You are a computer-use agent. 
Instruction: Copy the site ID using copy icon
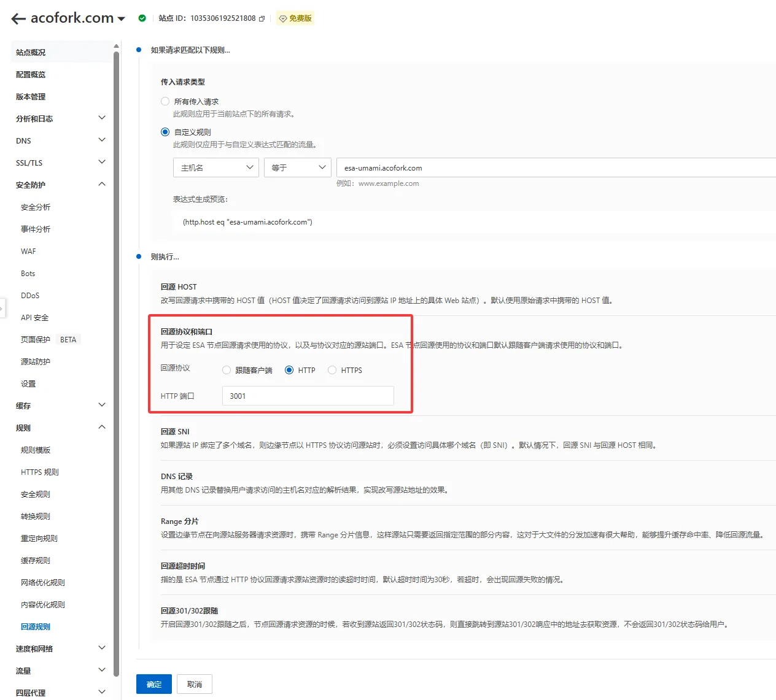click(262, 19)
